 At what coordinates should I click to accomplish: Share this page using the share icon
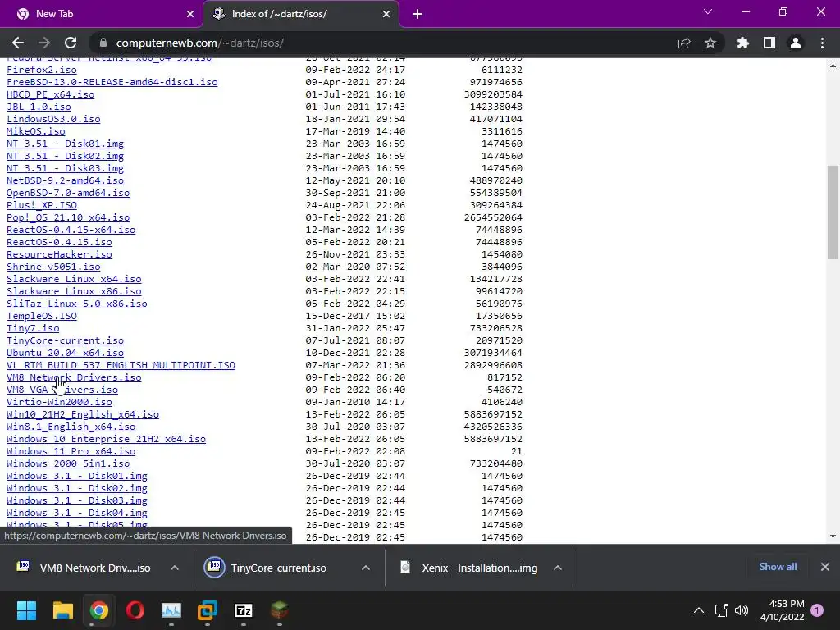point(683,43)
